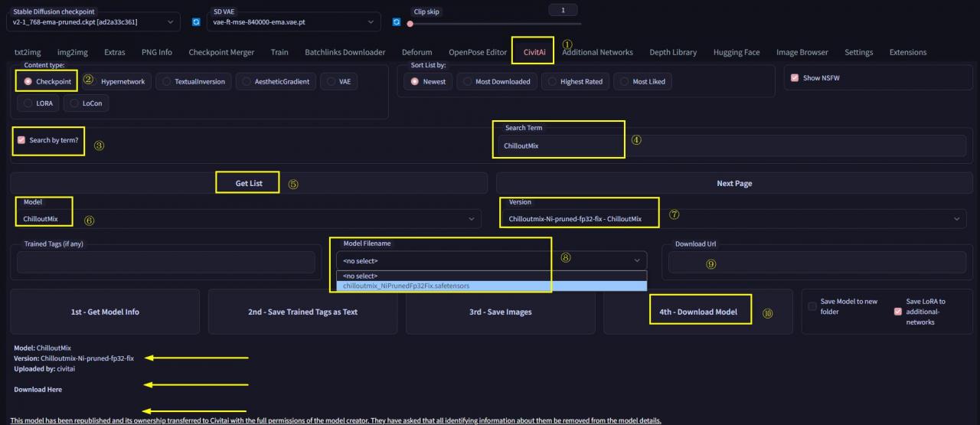The height and width of the screenshot is (425, 980).
Task: Choose chilloutmix_NiPrunedFp32Fix.safetensors option
Action: click(492, 286)
